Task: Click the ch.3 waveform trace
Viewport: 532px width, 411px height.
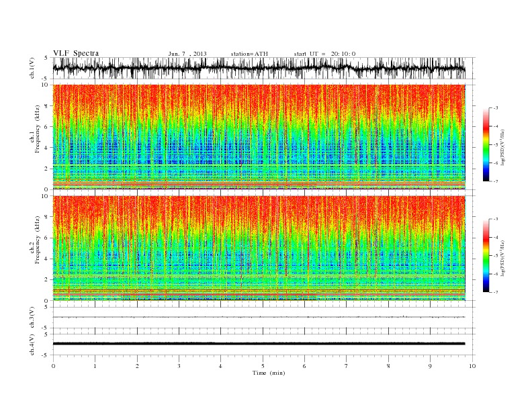Action: (x=259, y=317)
